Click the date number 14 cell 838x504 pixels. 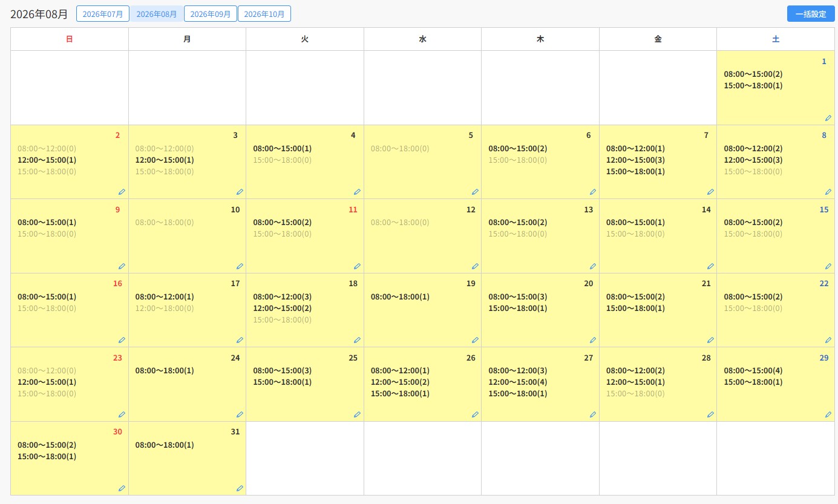[706, 209]
